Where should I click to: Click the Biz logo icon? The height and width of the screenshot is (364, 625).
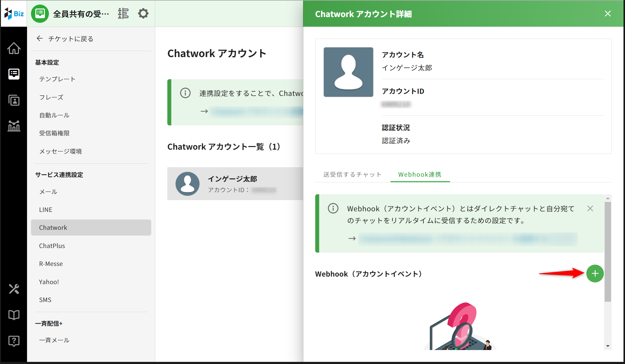(14, 14)
